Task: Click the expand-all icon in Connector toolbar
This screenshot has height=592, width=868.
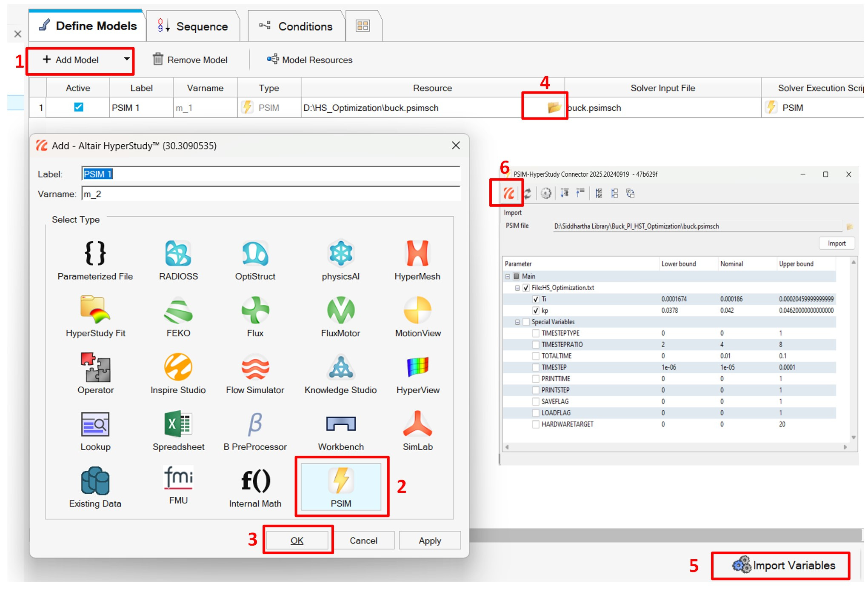Action: point(565,193)
